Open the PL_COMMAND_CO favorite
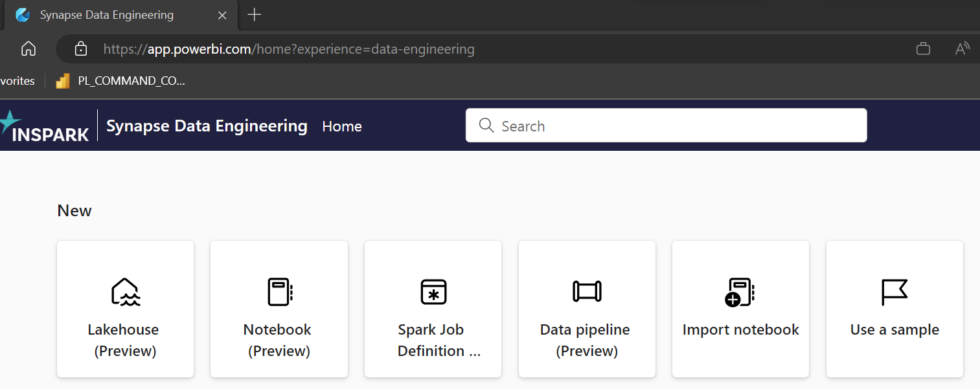The image size is (980, 389). (120, 80)
